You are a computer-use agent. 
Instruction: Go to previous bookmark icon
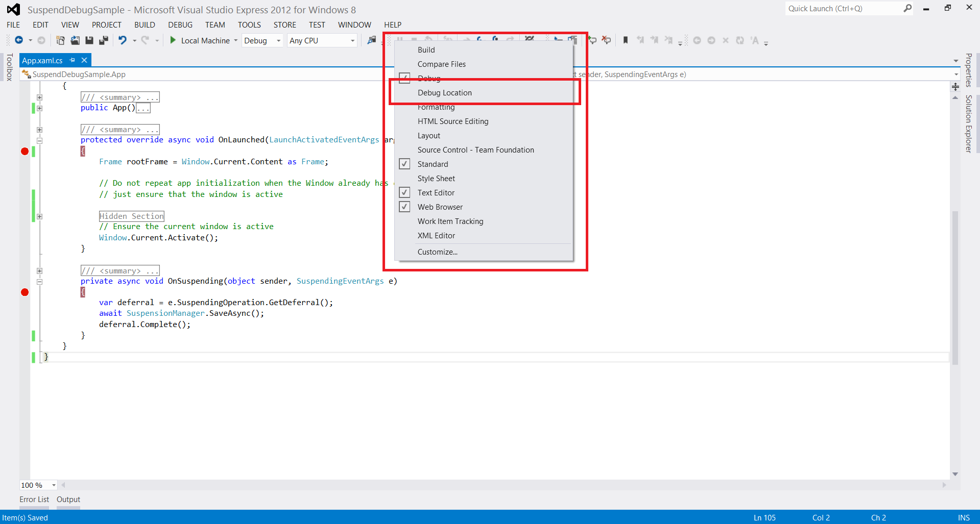640,40
